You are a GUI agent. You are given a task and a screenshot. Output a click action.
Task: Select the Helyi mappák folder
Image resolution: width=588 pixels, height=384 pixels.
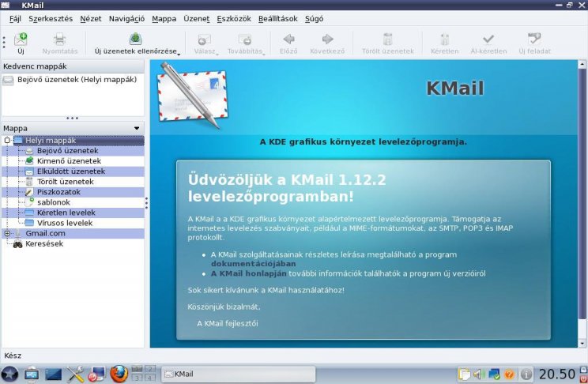(x=51, y=141)
